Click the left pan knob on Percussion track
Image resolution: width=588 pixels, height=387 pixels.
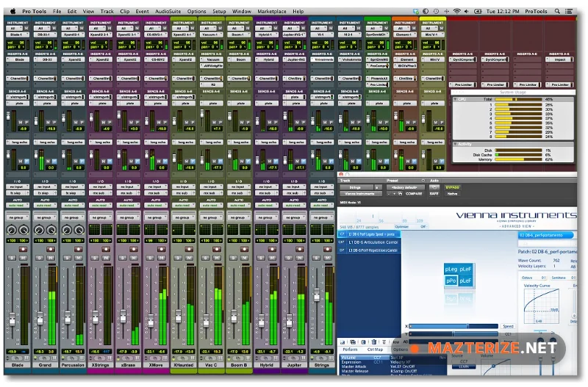point(67,230)
